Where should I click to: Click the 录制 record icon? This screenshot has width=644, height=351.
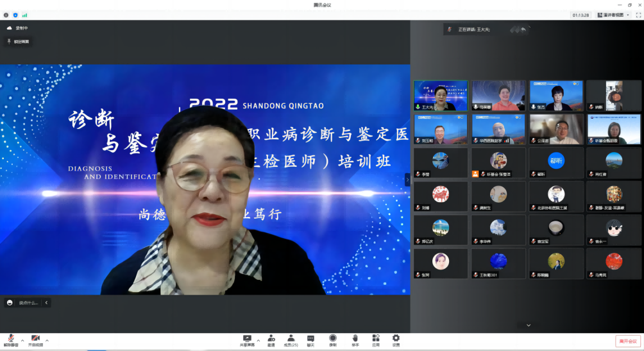click(x=332, y=338)
